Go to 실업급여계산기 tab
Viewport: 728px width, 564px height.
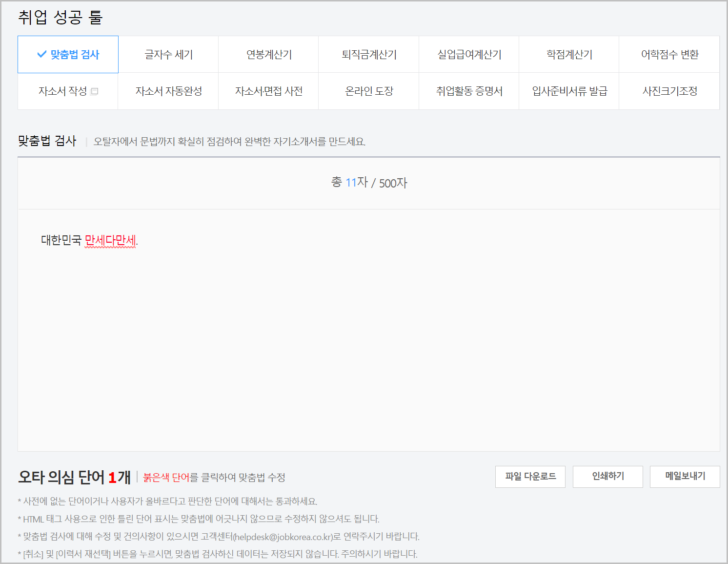pos(469,55)
